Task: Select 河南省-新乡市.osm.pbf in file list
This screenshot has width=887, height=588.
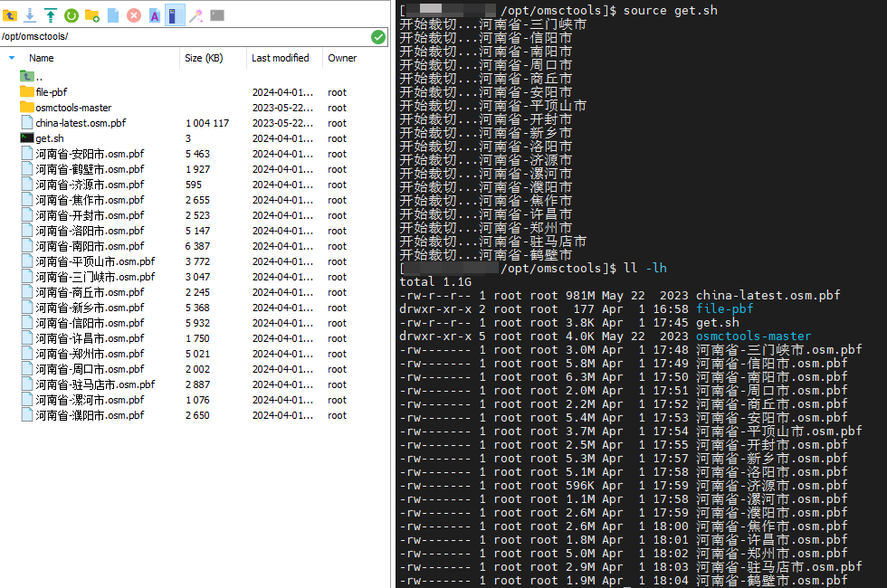Action: point(90,308)
